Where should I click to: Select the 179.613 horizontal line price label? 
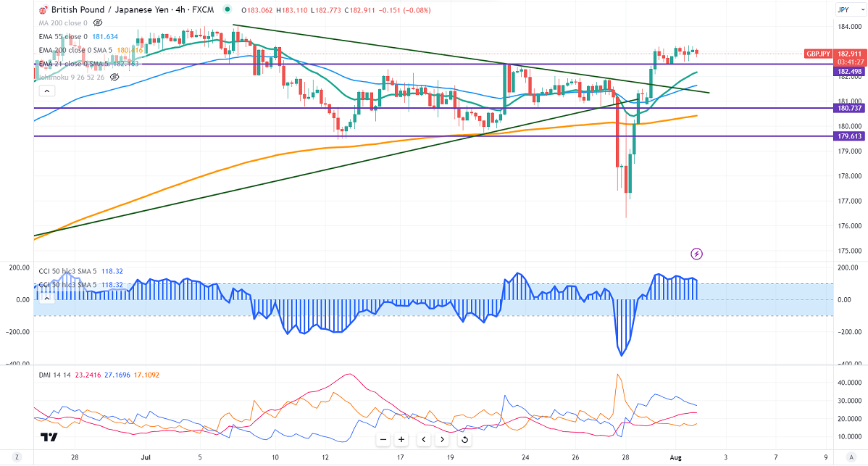click(849, 136)
